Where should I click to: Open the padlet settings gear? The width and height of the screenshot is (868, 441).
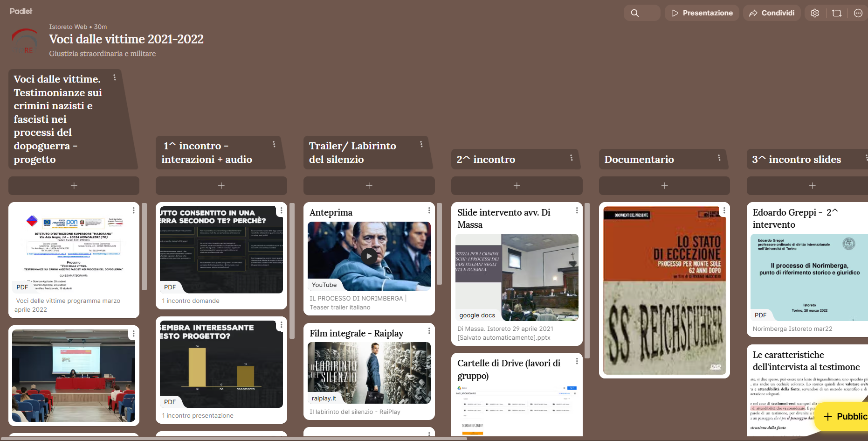point(815,13)
